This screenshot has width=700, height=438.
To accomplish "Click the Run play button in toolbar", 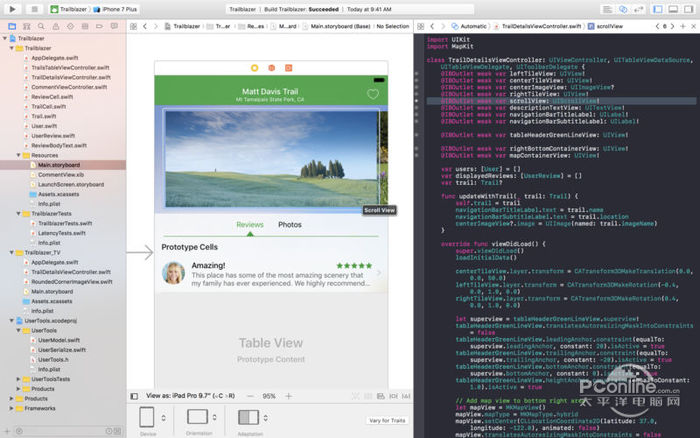I will coord(12,9).
